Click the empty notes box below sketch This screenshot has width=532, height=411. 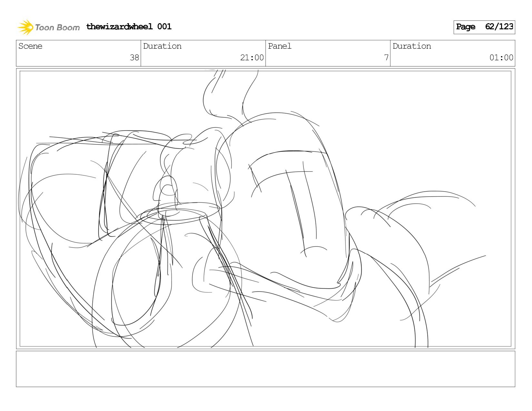coord(265,369)
